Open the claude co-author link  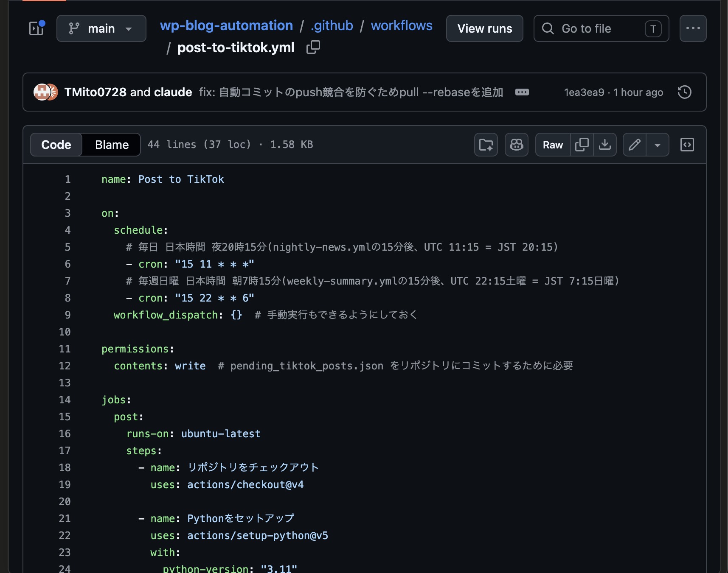pyautogui.click(x=173, y=92)
